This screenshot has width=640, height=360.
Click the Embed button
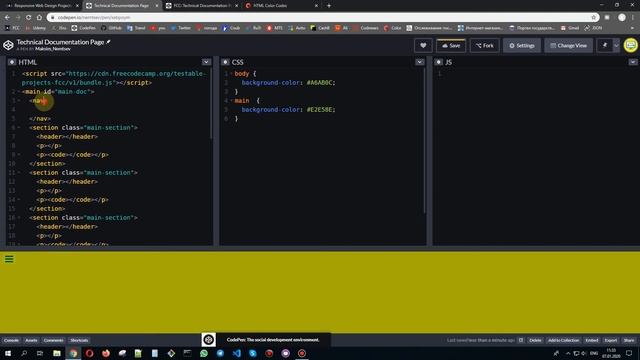(x=592, y=340)
